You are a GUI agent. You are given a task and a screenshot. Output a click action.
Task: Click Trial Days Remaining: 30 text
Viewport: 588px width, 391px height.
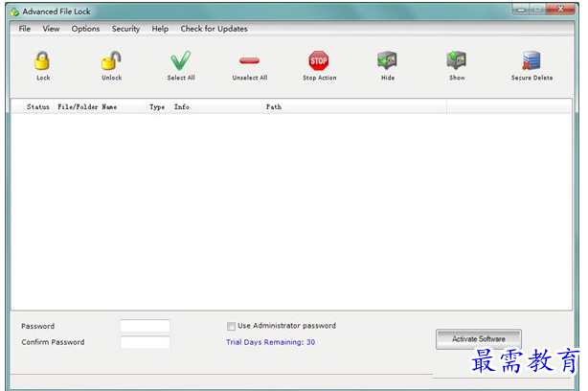[270, 342]
